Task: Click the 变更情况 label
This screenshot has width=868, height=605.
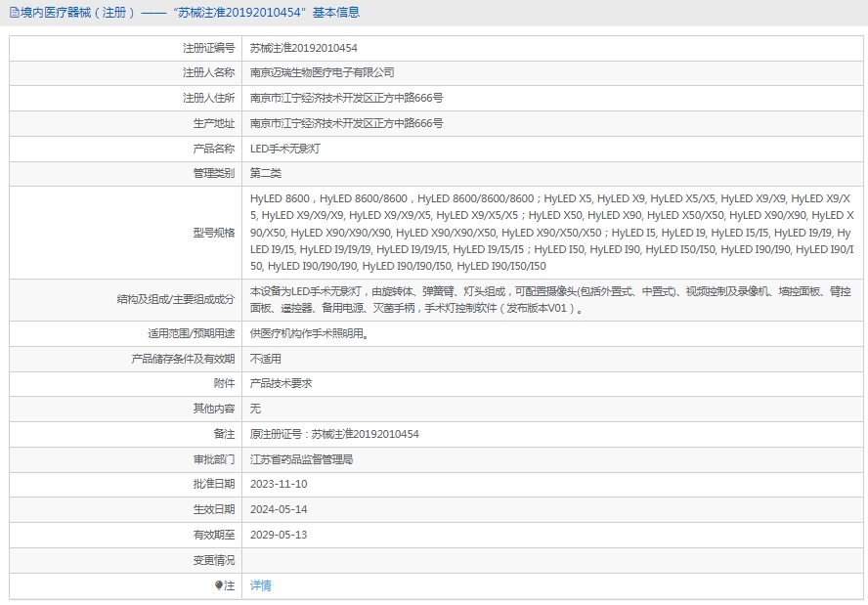Action: pos(214,561)
